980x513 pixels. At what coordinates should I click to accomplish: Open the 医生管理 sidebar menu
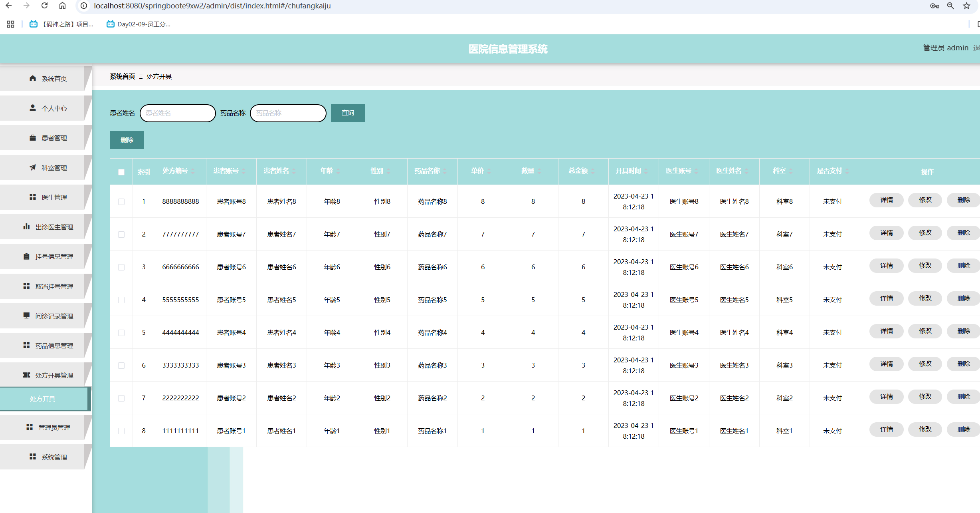tap(46, 197)
